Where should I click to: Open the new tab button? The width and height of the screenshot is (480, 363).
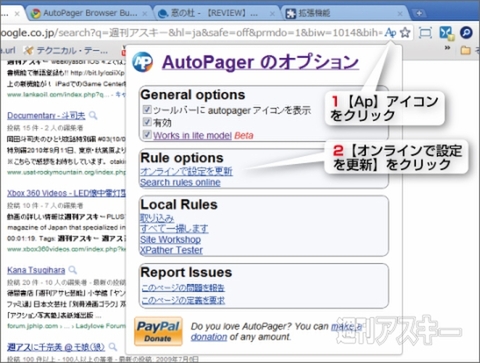point(419,13)
